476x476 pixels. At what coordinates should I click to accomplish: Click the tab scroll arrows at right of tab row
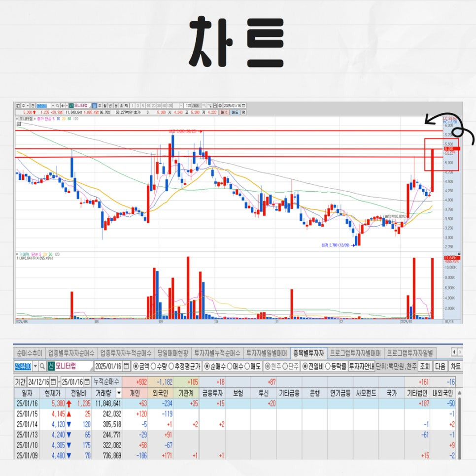tap(457, 352)
